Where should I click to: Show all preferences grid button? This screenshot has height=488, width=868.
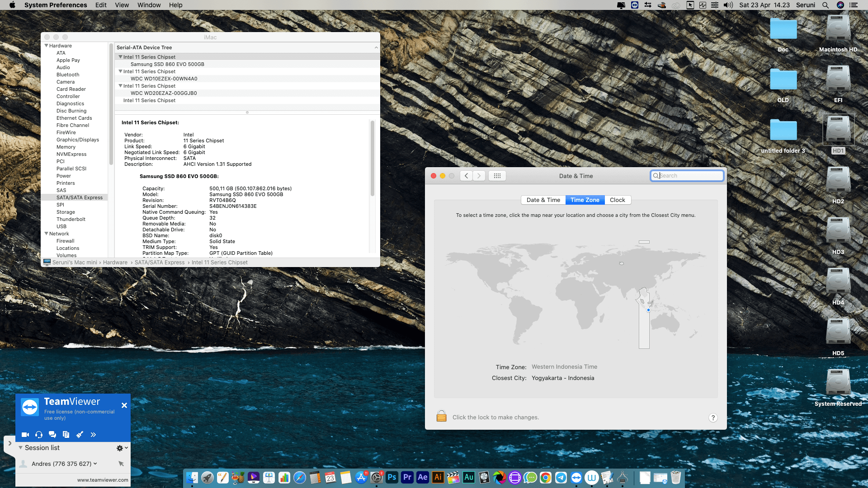(497, 176)
